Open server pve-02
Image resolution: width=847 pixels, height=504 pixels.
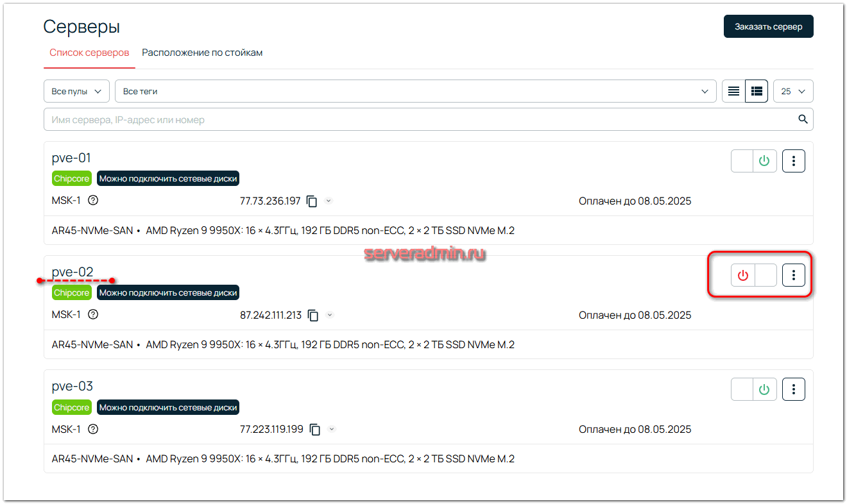pos(73,272)
